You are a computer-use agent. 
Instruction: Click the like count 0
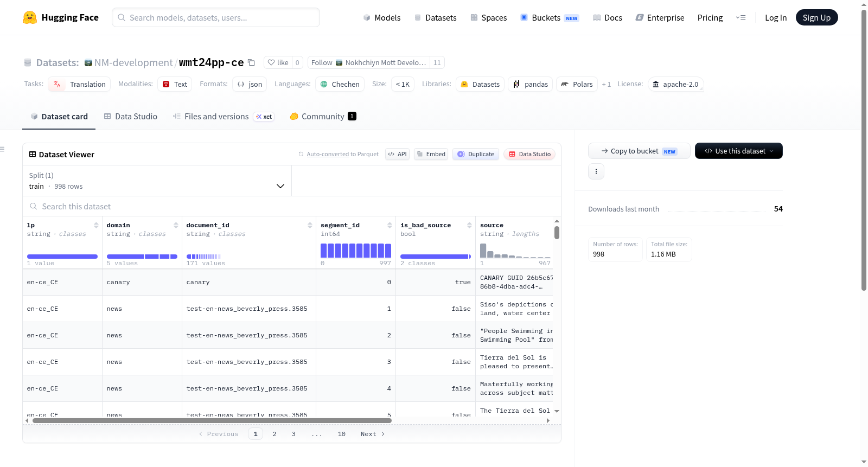297,62
